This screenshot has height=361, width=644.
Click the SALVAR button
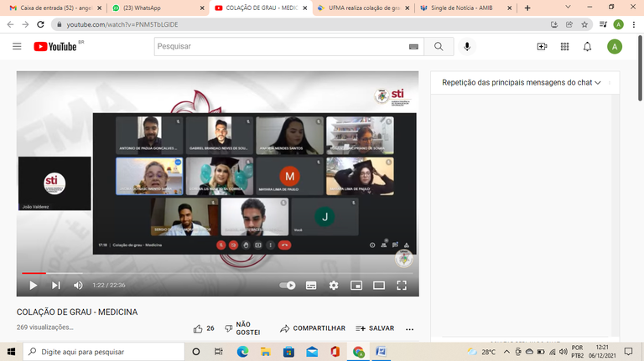point(375,328)
